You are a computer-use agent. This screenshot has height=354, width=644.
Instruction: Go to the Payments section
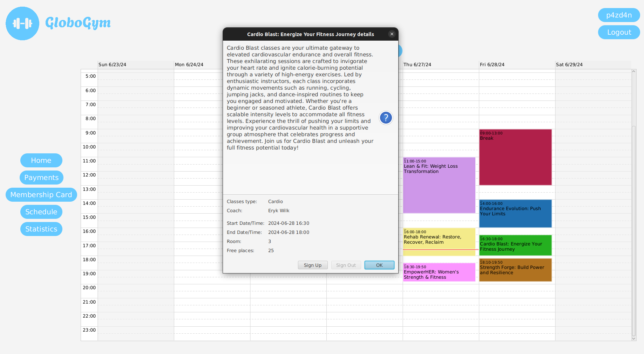tap(41, 178)
